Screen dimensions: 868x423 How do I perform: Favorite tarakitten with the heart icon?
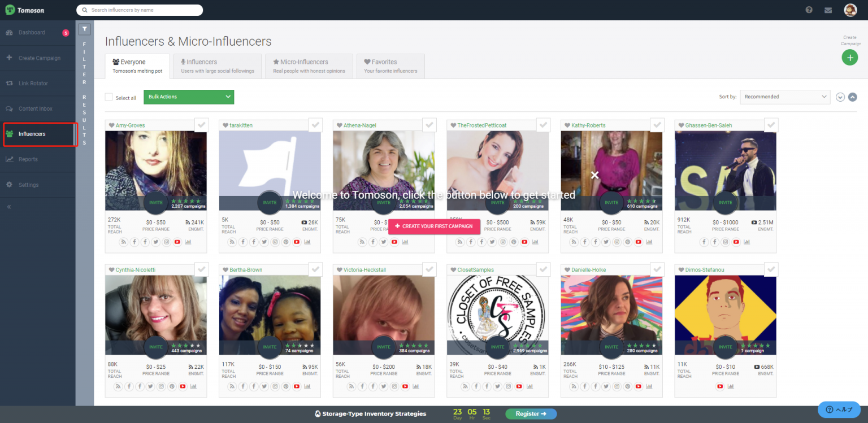[225, 125]
